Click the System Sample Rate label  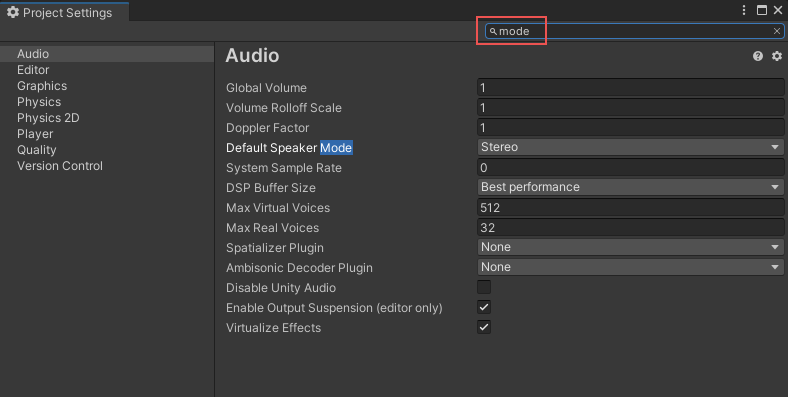tap(284, 168)
